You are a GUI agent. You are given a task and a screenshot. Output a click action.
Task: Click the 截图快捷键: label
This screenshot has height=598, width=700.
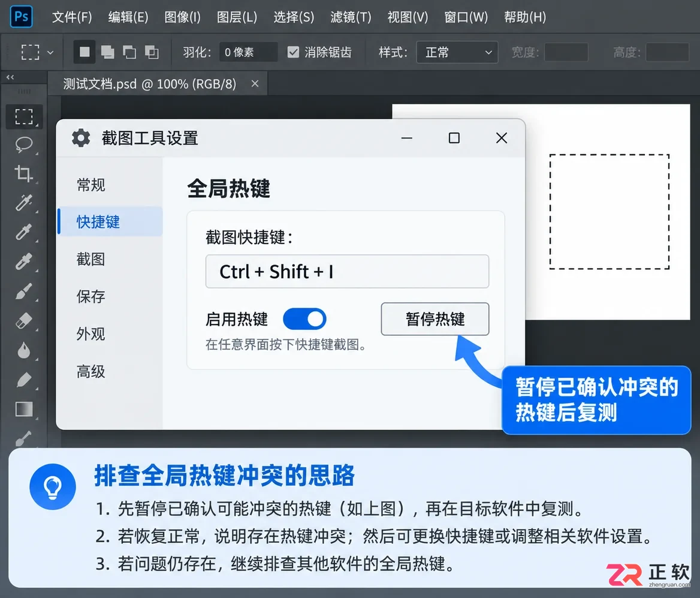249,238
